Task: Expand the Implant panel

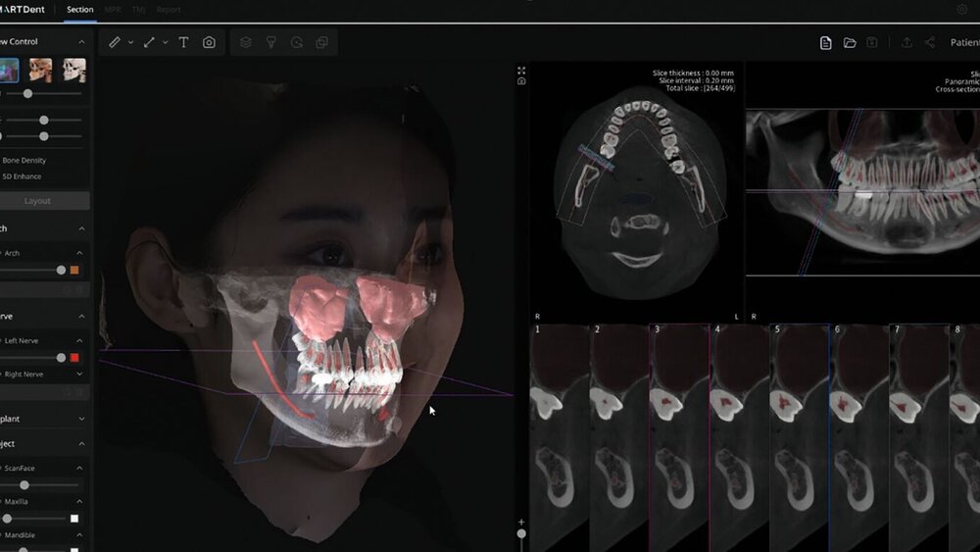Action: coord(80,419)
